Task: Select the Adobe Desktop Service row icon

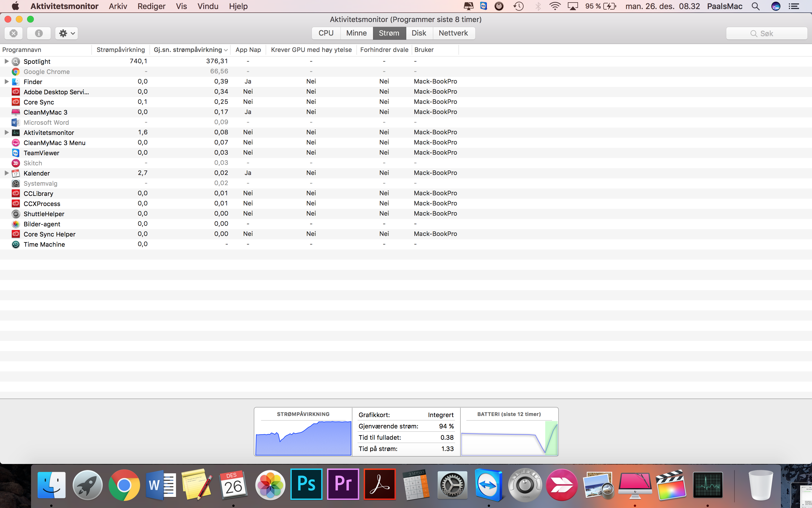Action: pyautogui.click(x=16, y=92)
